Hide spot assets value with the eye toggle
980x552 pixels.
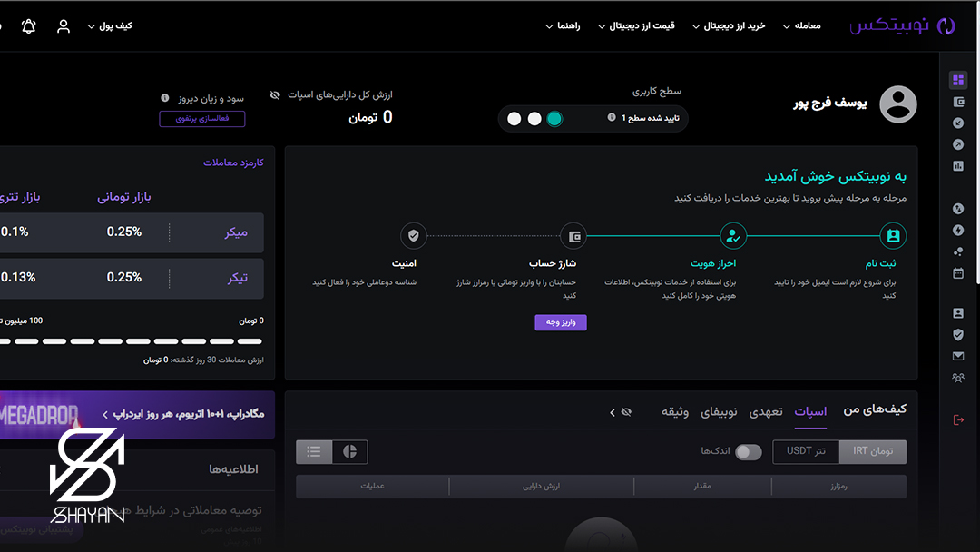[274, 94]
